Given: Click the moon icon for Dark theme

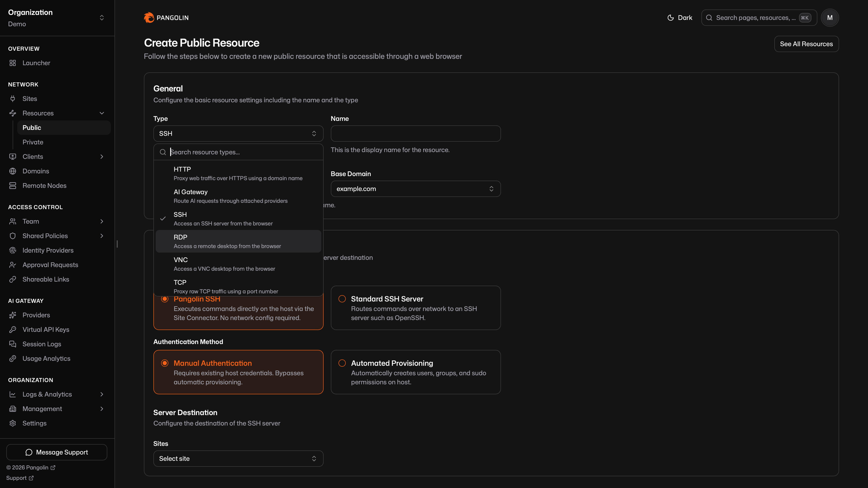Looking at the screenshot, I should coord(670,17).
